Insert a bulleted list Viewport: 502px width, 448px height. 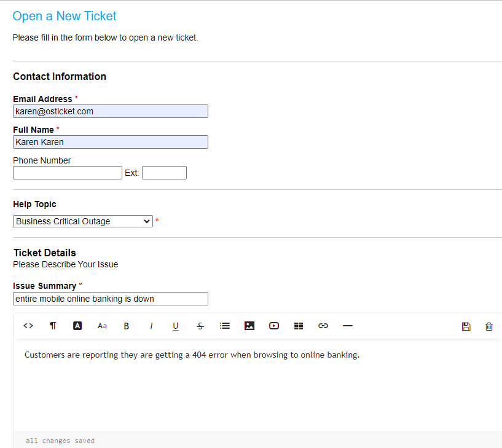(x=225, y=326)
